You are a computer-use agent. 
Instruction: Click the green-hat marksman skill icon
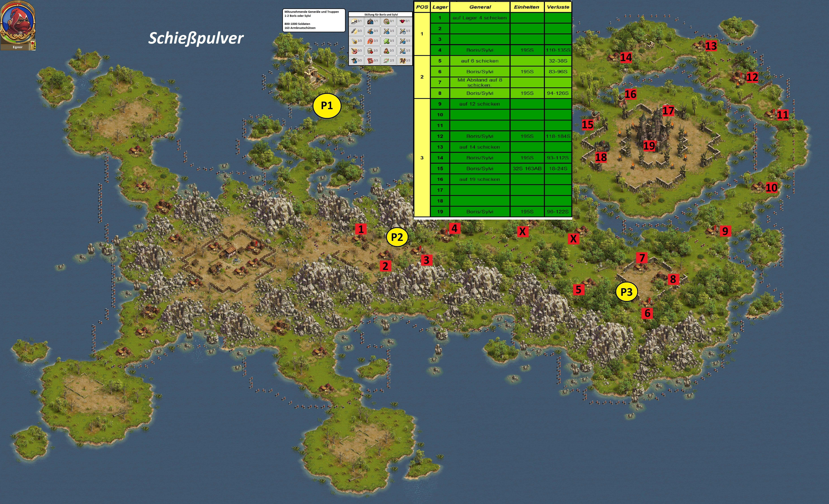pyautogui.click(x=354, y=61)
